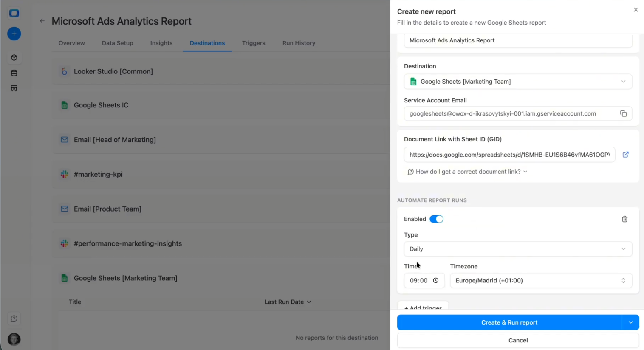This screenshot has height=350, width=644.
Task: Click the Add trigger link
Action: click(x=423, y=308)
